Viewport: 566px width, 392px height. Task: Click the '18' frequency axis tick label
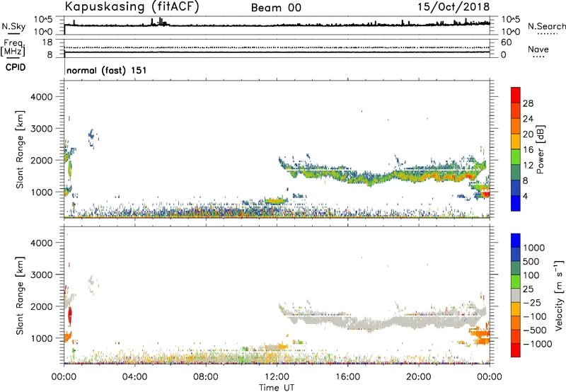(x=47, y=42)
